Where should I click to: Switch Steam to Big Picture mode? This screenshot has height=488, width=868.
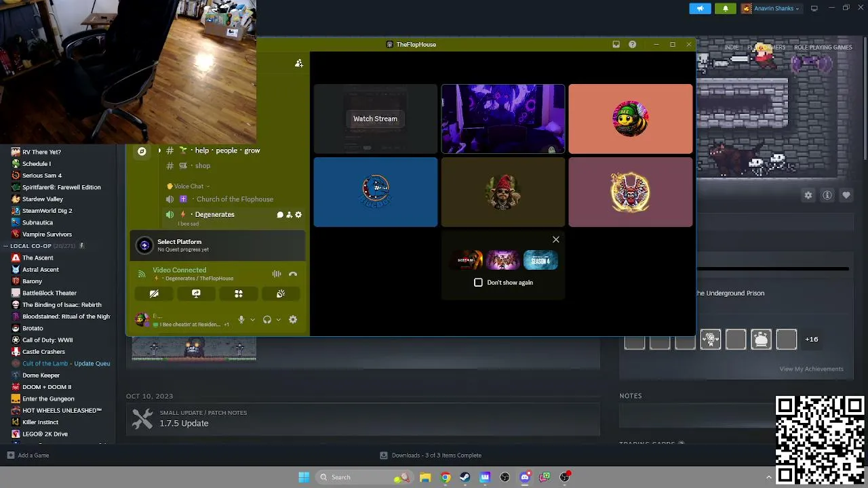click(814, 9)
